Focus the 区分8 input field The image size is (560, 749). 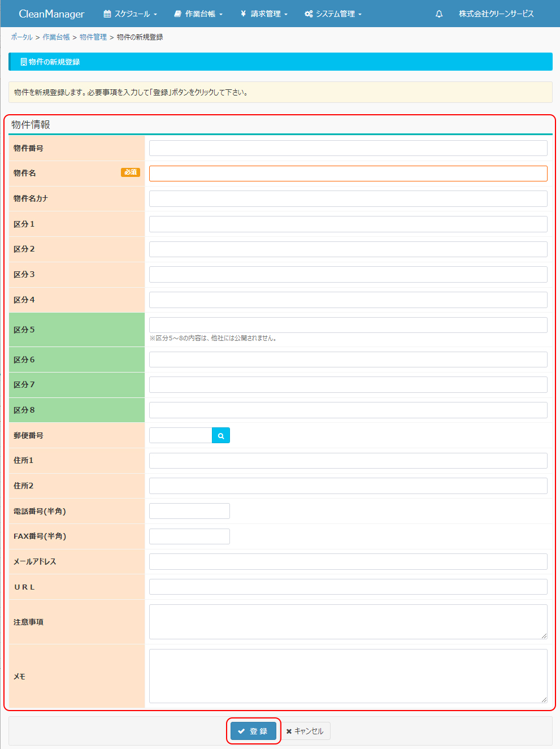pyautogui.click(x=348, y=410)
